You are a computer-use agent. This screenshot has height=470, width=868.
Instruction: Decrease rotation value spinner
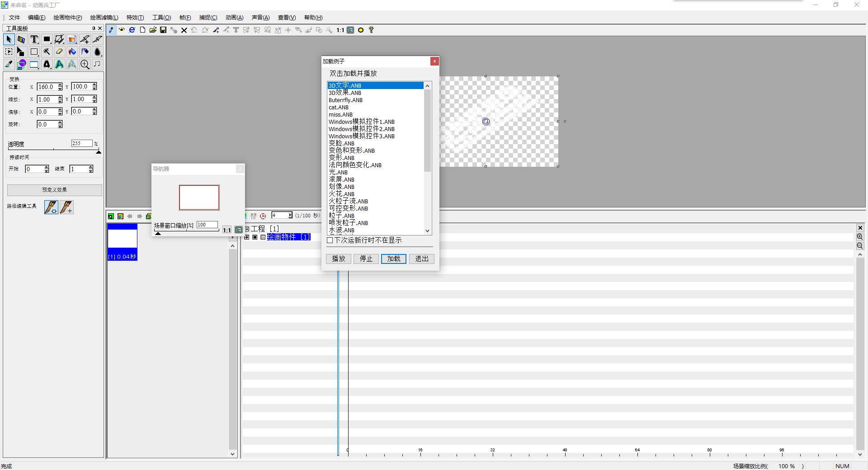[60, 126]
